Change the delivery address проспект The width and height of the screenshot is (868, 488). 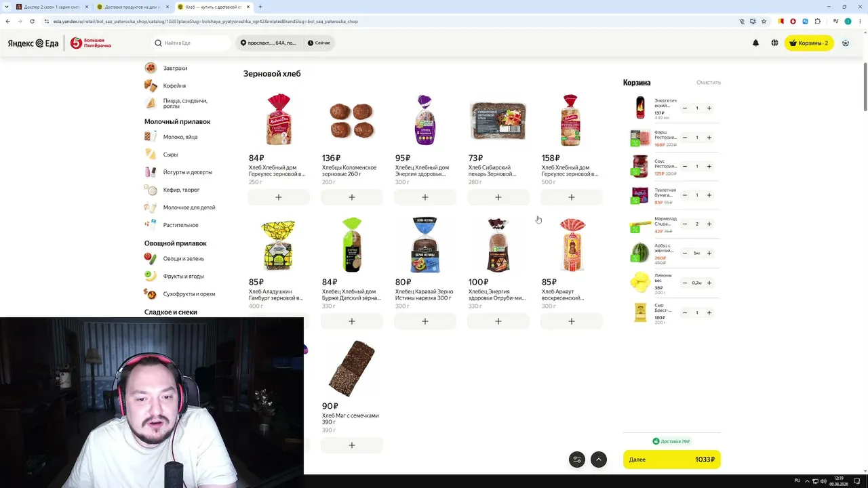[x=269, y=43]
